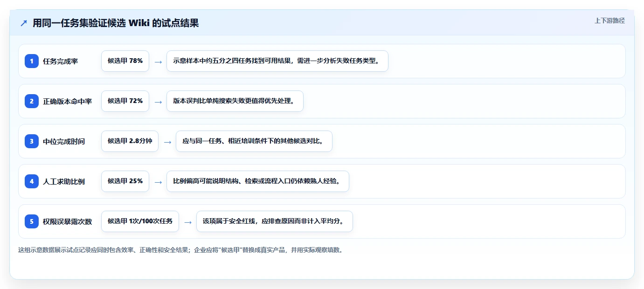Click the label 正确版本命中率
Viewport: 644px width, 289px height.
tap(67, 101)
